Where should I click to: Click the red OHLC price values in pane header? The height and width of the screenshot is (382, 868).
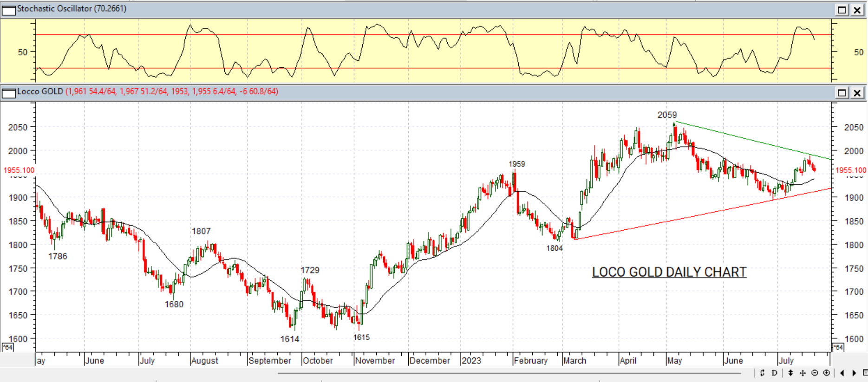click(x=172, y=91)
